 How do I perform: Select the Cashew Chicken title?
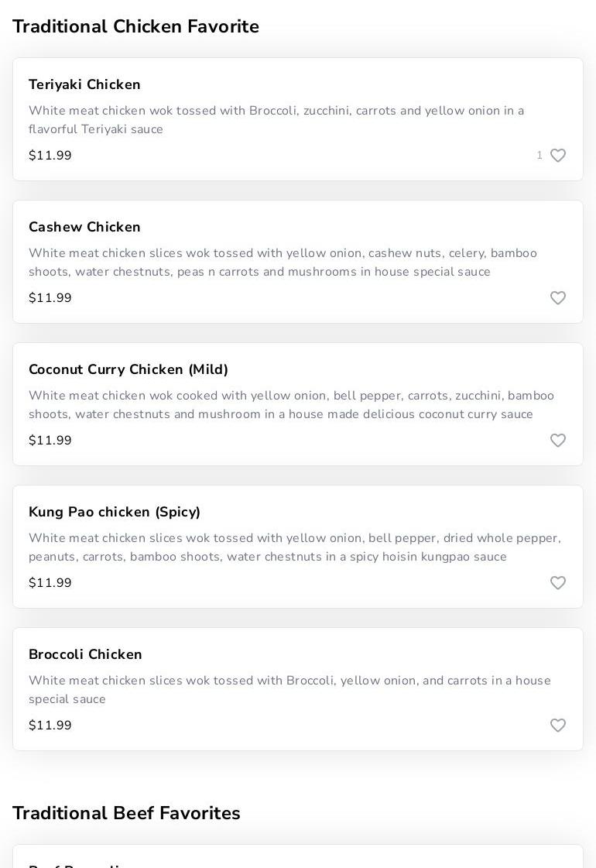point(84,227)
